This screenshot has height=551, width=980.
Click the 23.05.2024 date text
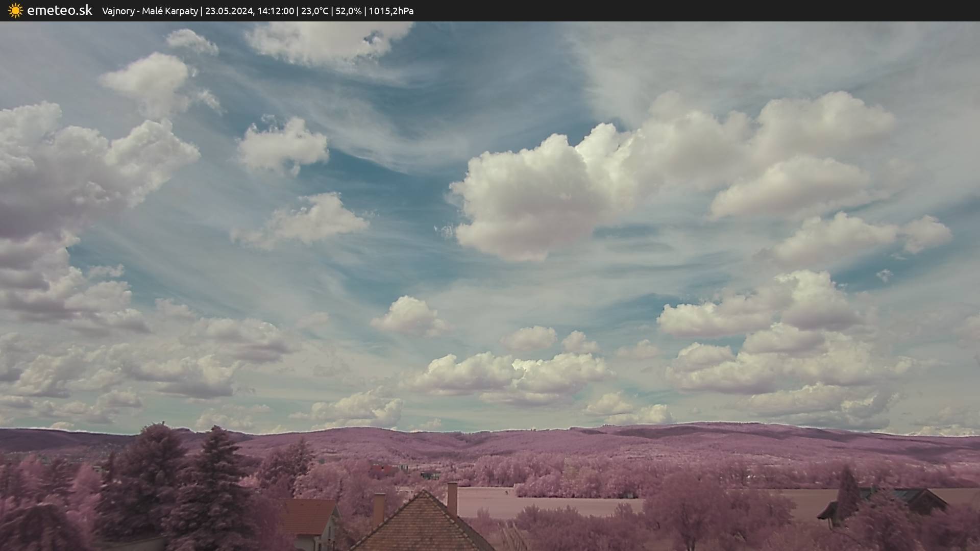pyautogui.click(x=229, y=11)
